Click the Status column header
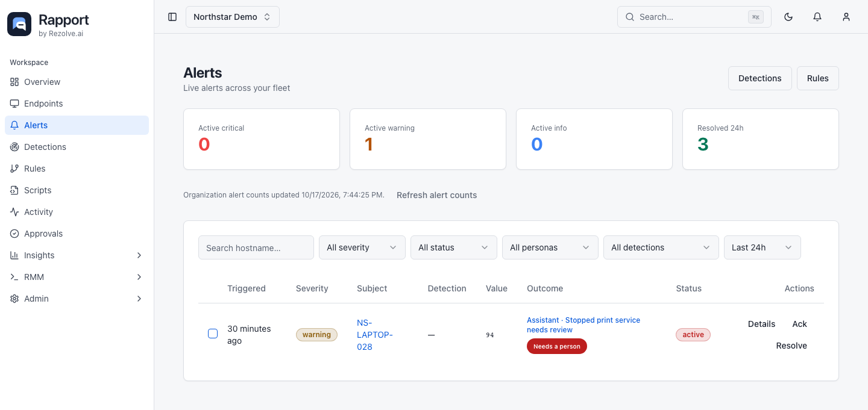This screenshot has width=868, height=410. 689,288
